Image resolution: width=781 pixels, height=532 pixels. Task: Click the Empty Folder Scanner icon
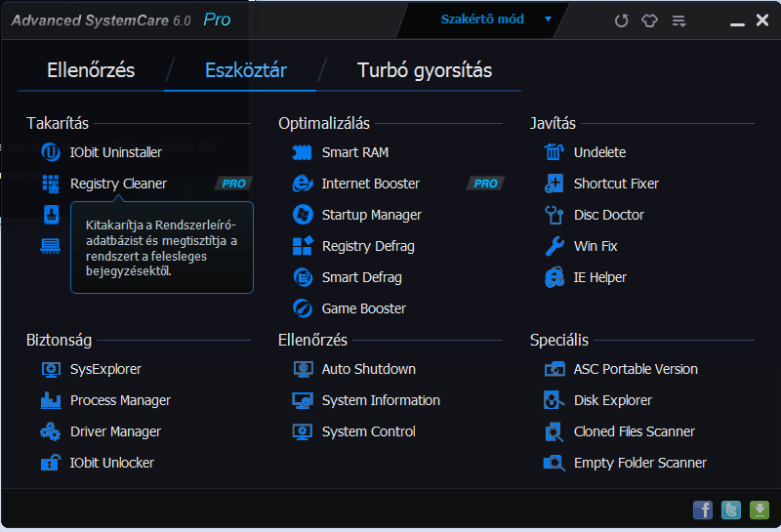click(554, 463)
